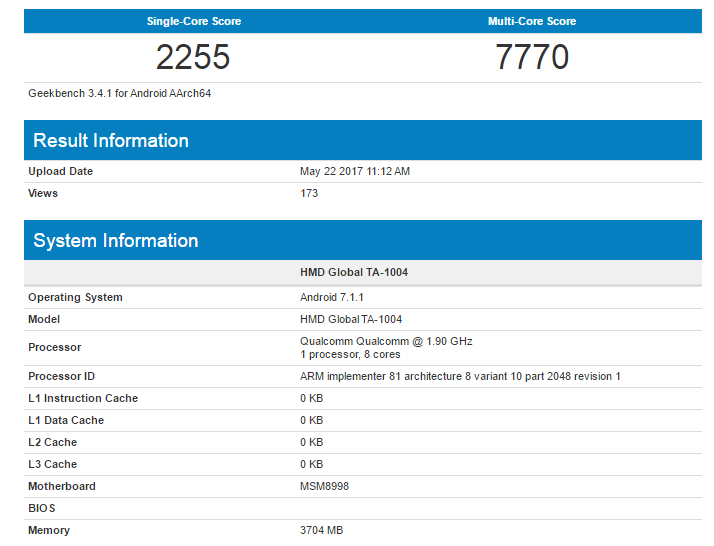Image resolution: width=714 pixels, height=546 pixels.
Task: Select the MSM8998 motherboard value
Action: (x=324, y=486)
